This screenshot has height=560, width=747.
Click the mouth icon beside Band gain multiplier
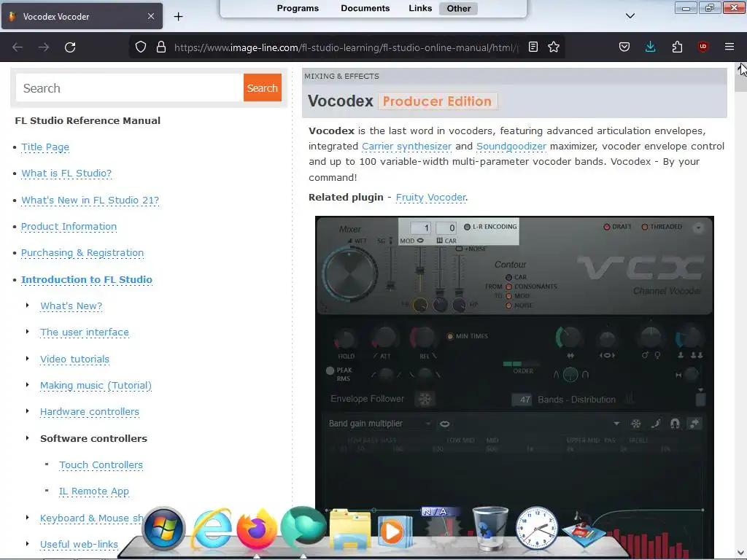[444, 424]
